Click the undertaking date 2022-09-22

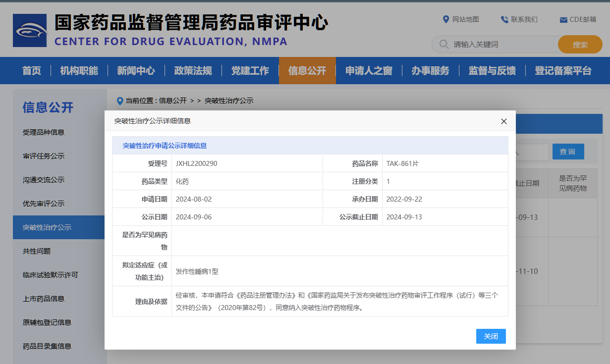pyautogui.click(x=404, y=199)
